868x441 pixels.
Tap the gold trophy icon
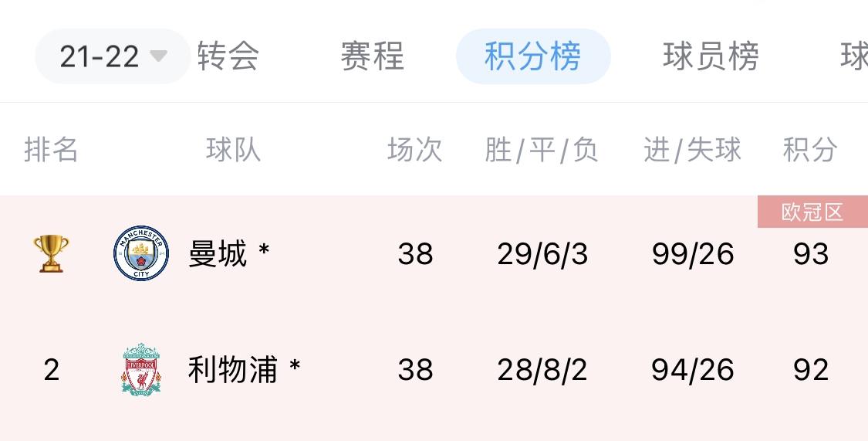pyautogui.click(x=51, y=253)
